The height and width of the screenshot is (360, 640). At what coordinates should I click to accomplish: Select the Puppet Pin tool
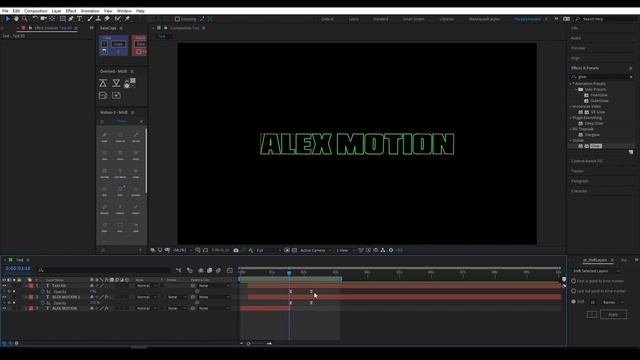click(x=127, y=19)
